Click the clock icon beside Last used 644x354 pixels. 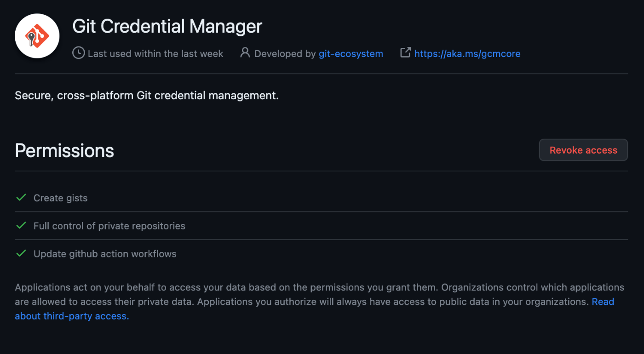click(79, 53)
